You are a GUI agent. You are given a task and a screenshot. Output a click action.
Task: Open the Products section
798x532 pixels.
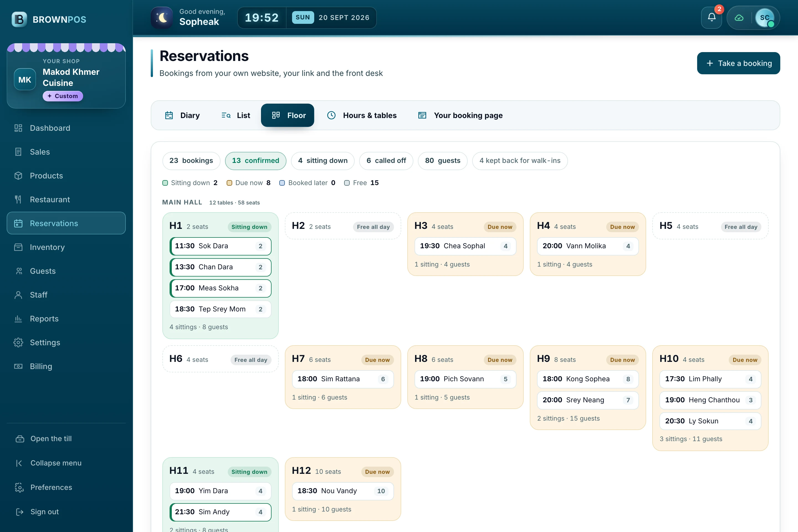(66, 175)
